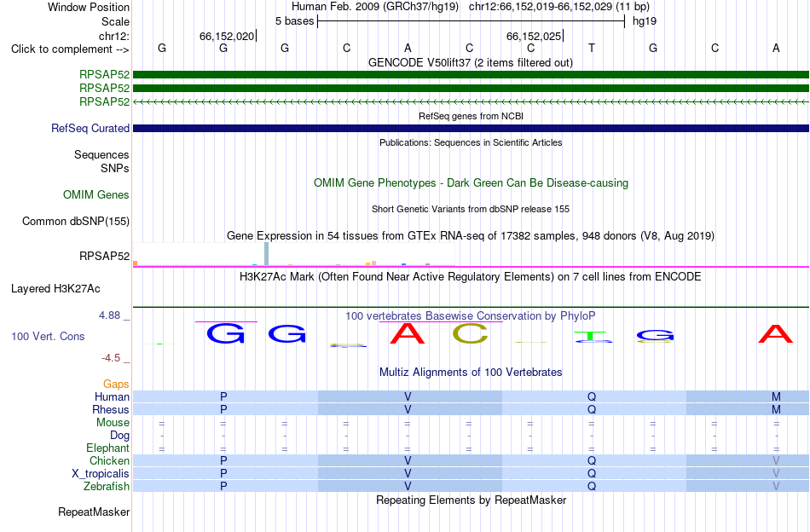This screenshot has height=532, width=810.
Task: Click amino acid Q in the Zebrafish row
Action: point(592,487)
